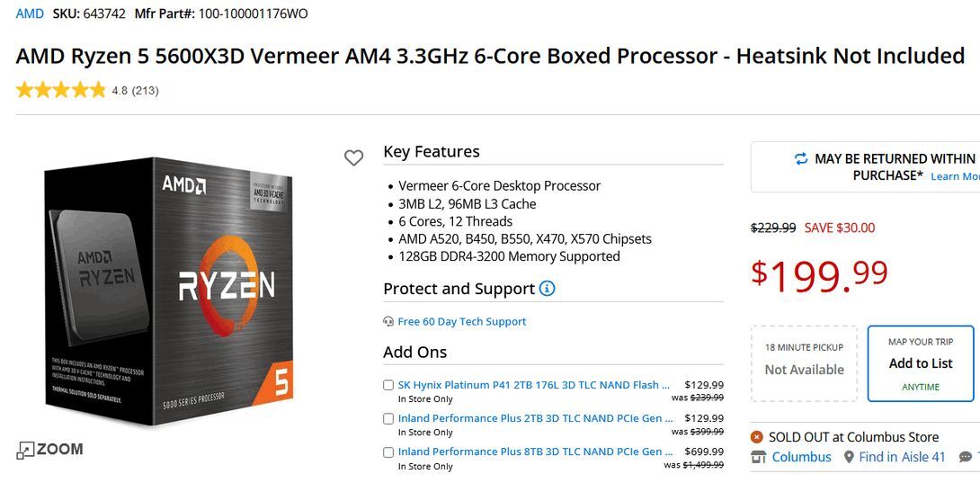Click the sold out warning icon
This screenshot has height=483, width=980.
point(757,437)
